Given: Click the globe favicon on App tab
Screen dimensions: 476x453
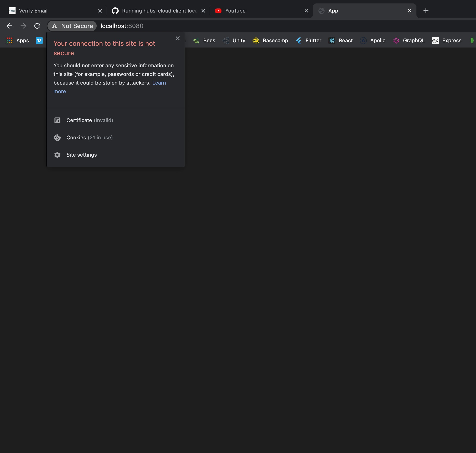Looking at the screenshot, I should pos(322,11).
